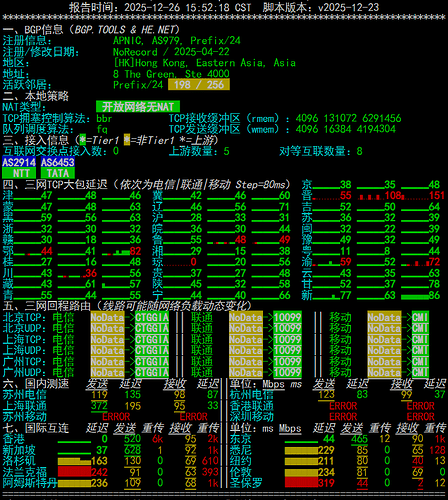Click the red 151 latency in 晋 row
Screen dimensions: 448x500
pyautogui.click(x=437, y=195)
